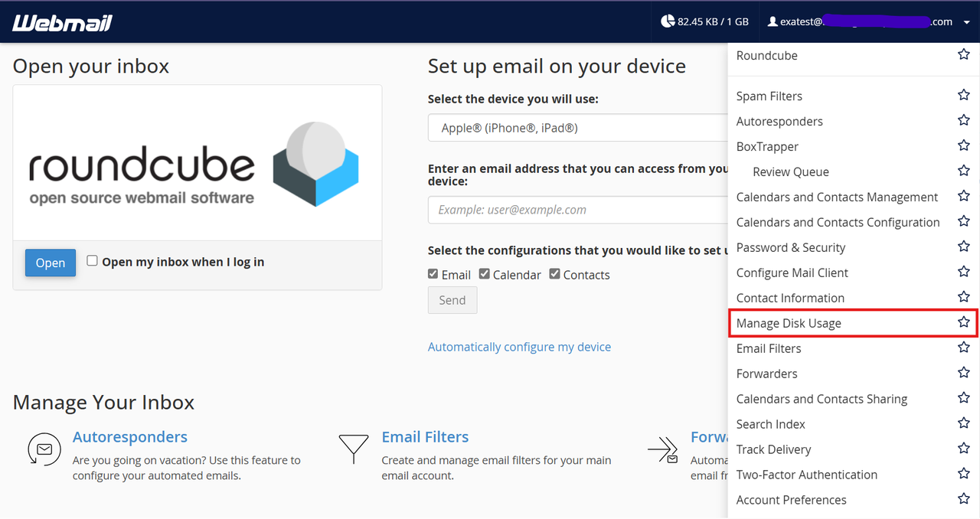Star the Spam Filters entry

point(964,95)
